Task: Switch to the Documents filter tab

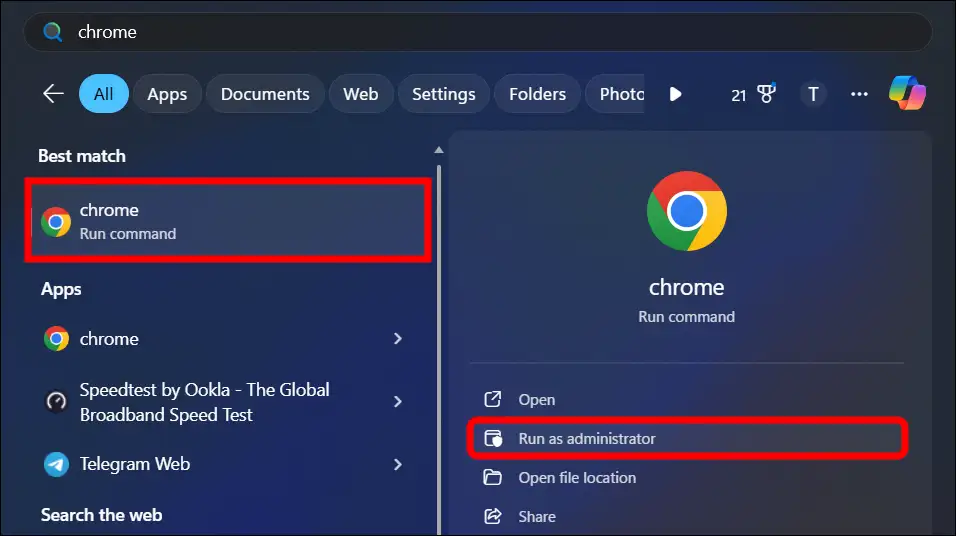Action: click(x=265, y=94)
